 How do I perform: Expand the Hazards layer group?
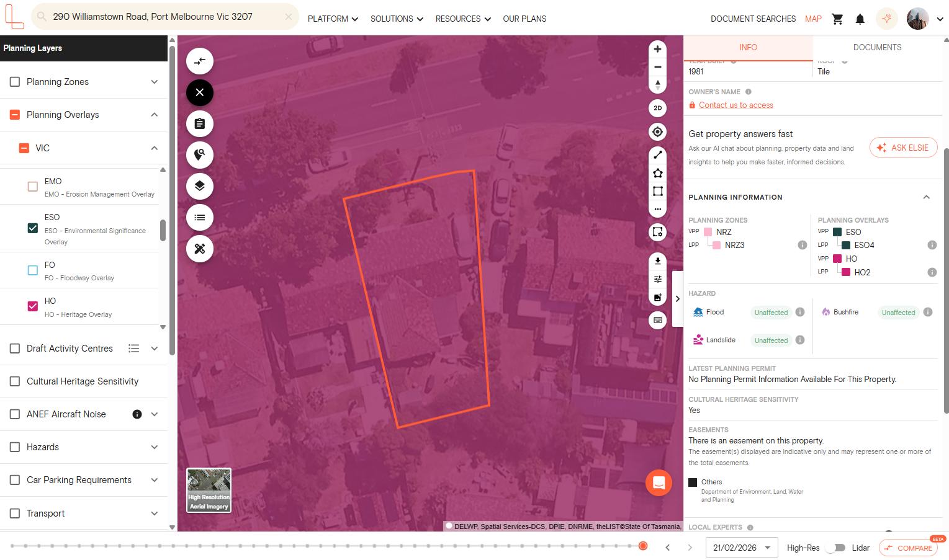[155, 447]
